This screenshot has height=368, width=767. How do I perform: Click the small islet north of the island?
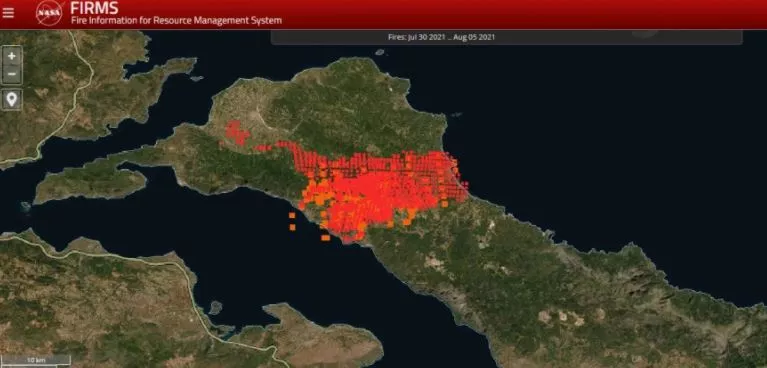pos(380,52)
